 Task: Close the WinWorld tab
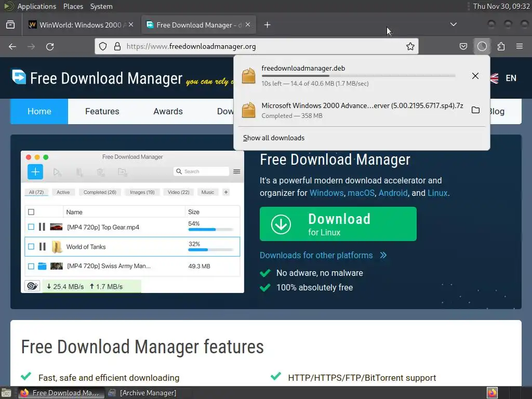[131, 24]
